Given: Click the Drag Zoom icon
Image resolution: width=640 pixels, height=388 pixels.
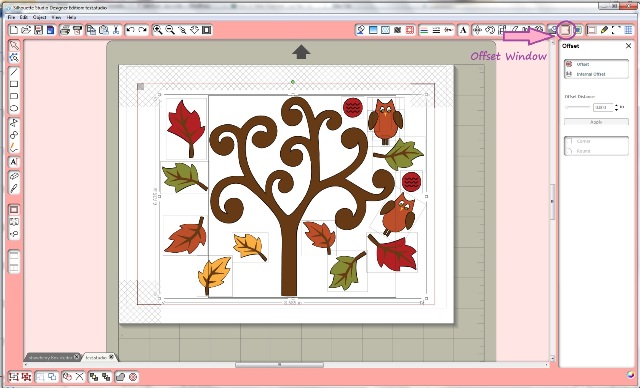Looking at the screenshot, I should pos(194,30).
